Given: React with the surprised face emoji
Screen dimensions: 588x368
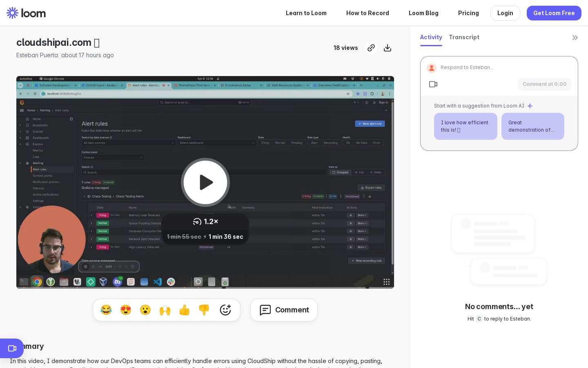Looking at the screenshot, I should 145,310.
